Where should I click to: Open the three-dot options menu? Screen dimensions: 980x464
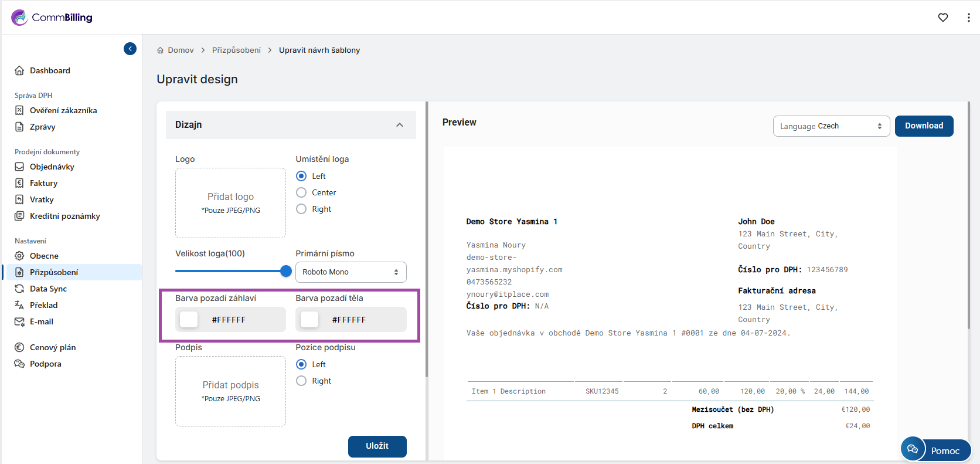(x=968, y=18)
